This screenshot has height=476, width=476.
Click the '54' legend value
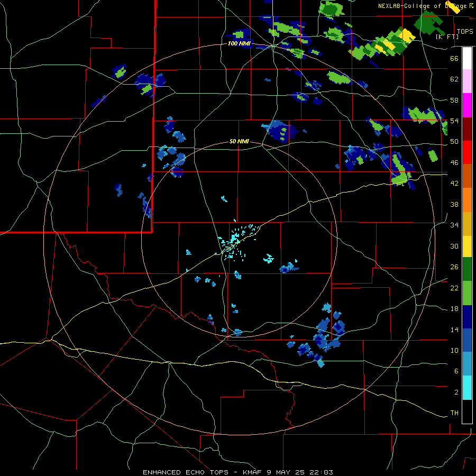click(x=454, y=121)
